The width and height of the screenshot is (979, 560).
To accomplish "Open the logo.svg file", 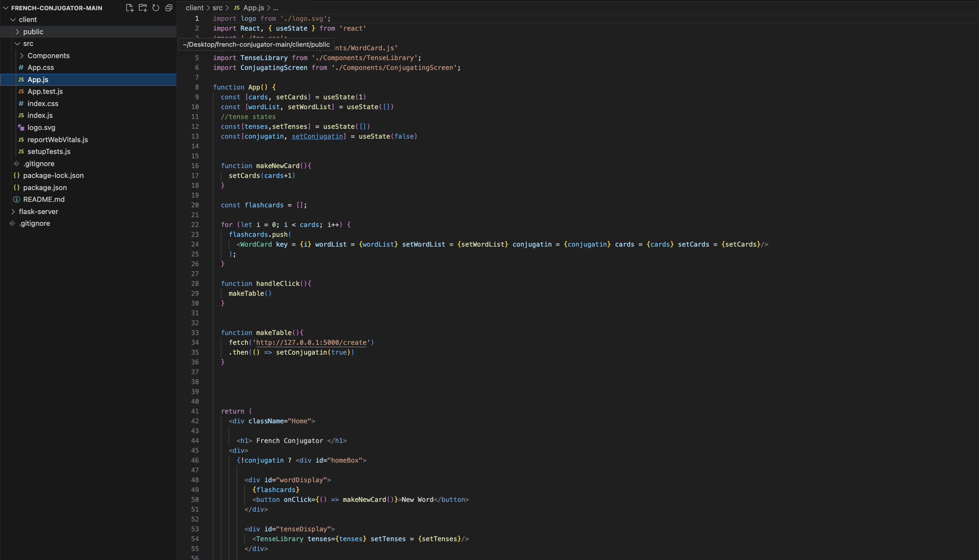I will tap(41, 128).
